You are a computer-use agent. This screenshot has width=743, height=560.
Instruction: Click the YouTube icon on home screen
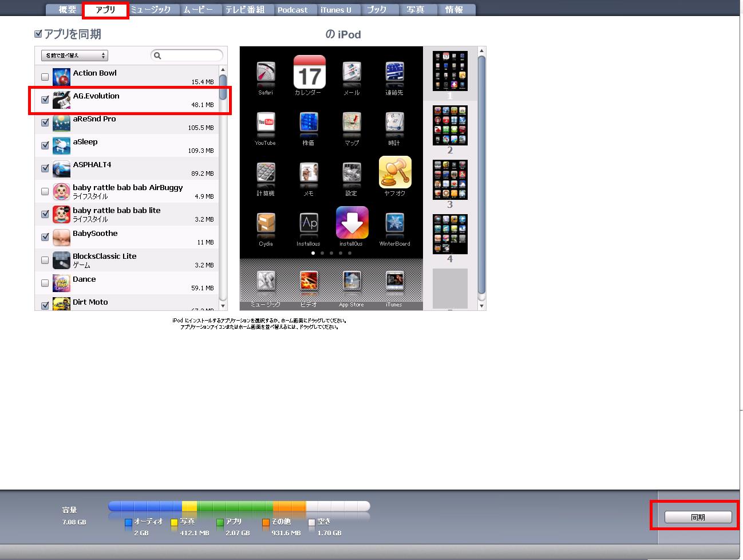point(266,125)
